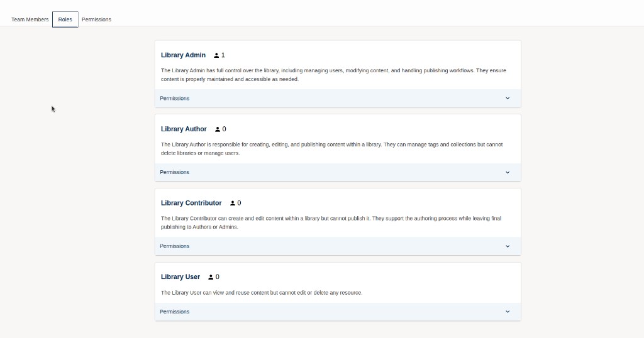The image size is (644, 338).
Task: Click the Library User member count icon
Action: [211, 277]
